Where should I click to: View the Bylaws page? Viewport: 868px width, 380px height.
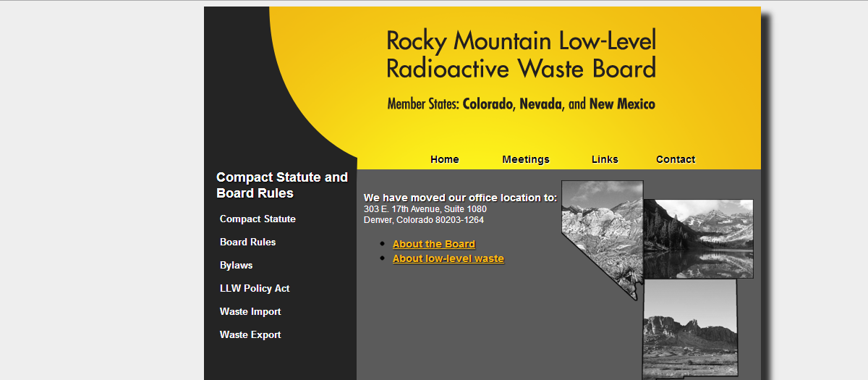pyautogui.click(x=236, y=265)
